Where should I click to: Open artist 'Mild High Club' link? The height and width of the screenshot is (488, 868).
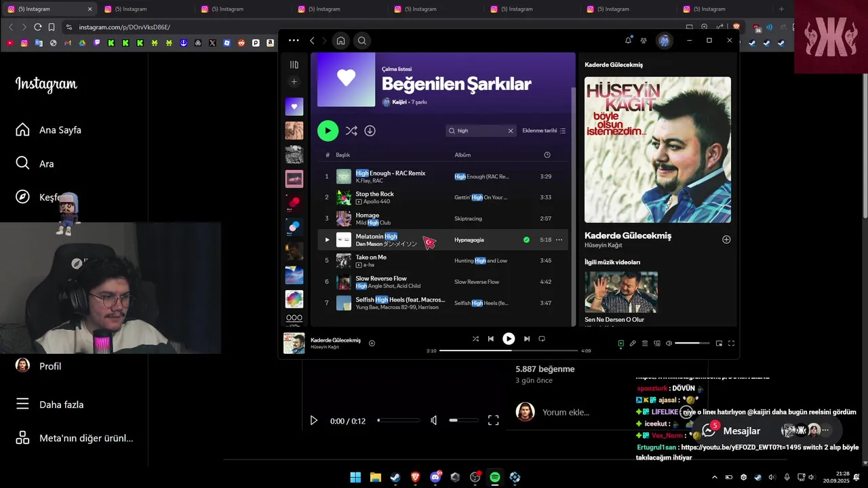[373, 223]
